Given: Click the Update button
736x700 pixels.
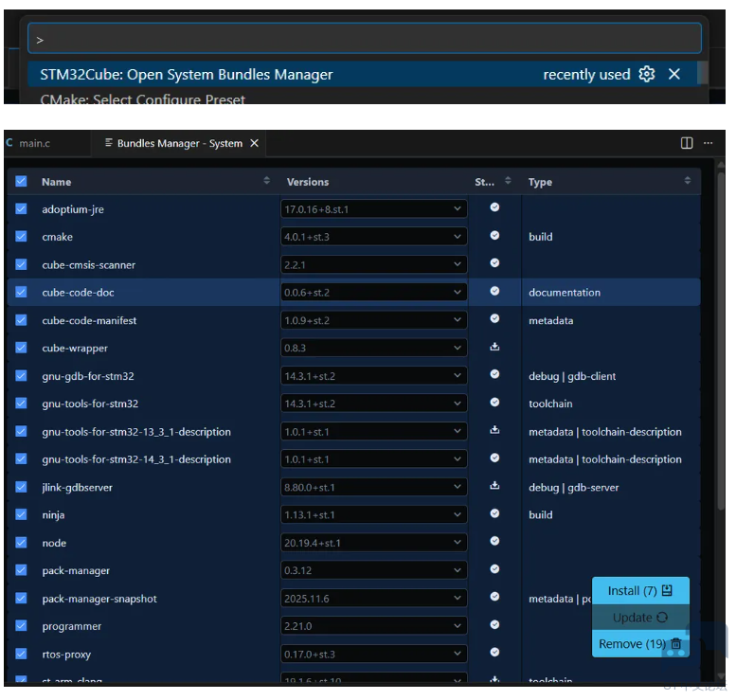Looking at the screenshot, I should tap(640, 618).
